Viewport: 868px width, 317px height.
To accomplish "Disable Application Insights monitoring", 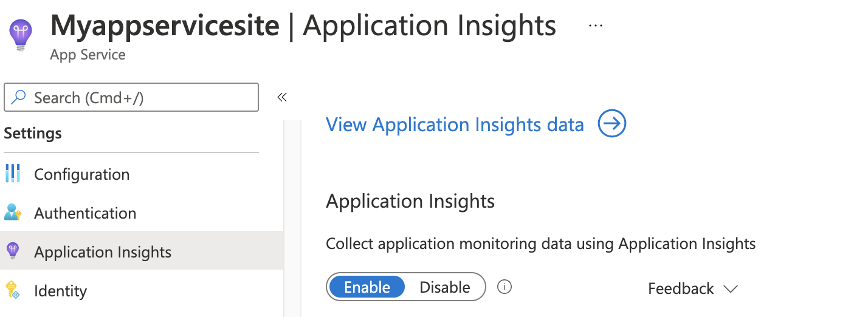I will (445, 287).
